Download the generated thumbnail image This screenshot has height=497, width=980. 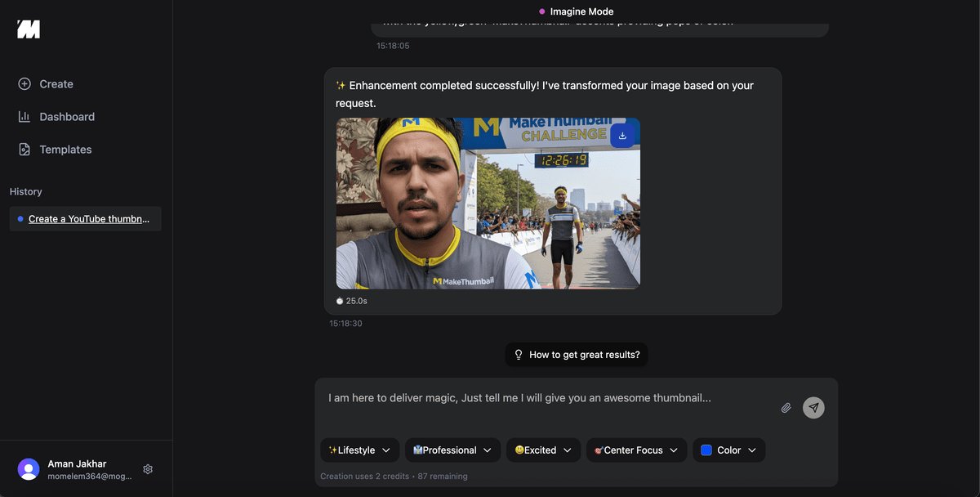click(622, 136)
